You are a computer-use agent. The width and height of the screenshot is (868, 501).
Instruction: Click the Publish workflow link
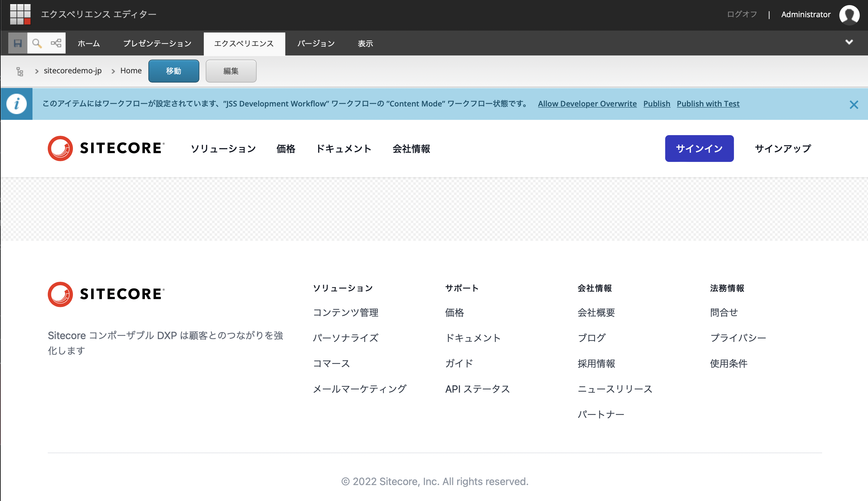[657, 104]
